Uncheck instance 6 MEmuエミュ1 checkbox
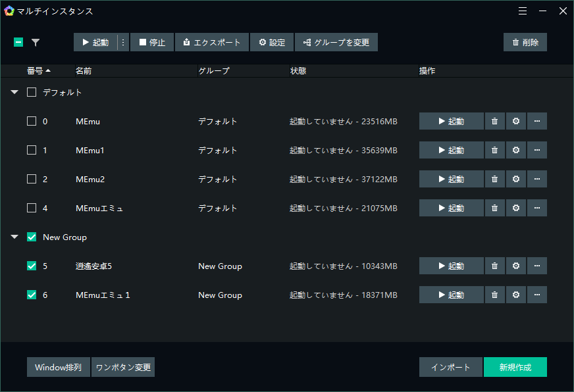This screenshot has width=574, height=392. tap(32, 295)
